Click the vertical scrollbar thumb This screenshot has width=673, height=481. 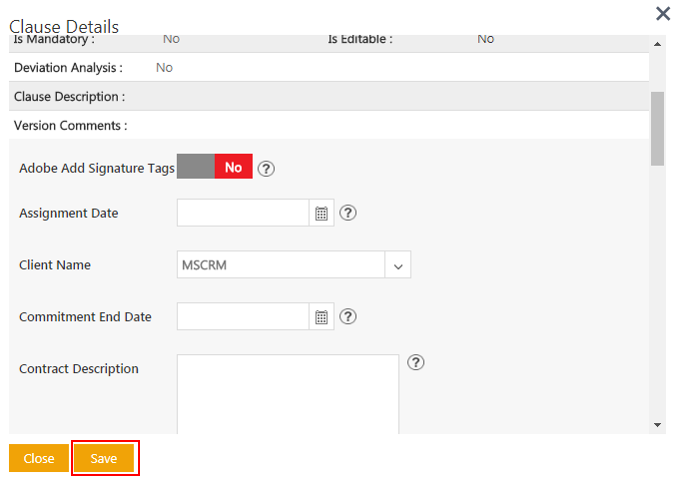[x=657, y=128]
